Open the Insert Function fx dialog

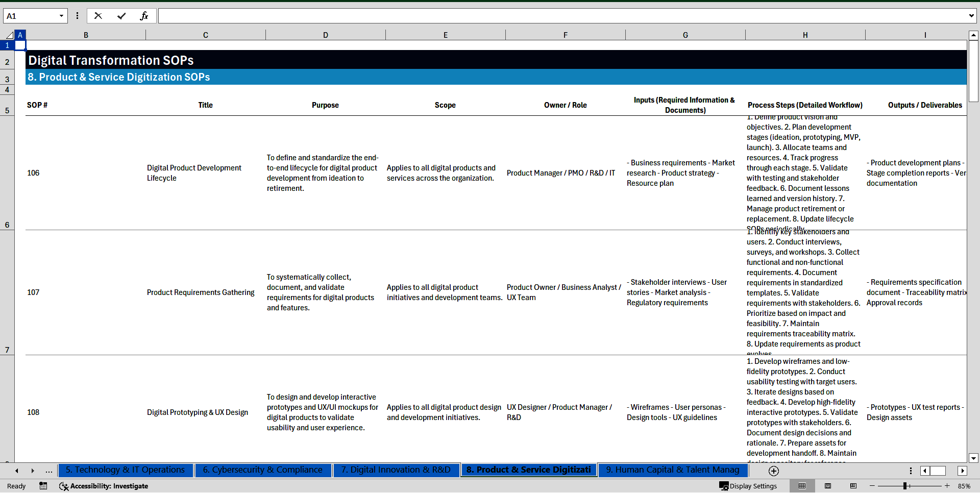coord(144,16)
